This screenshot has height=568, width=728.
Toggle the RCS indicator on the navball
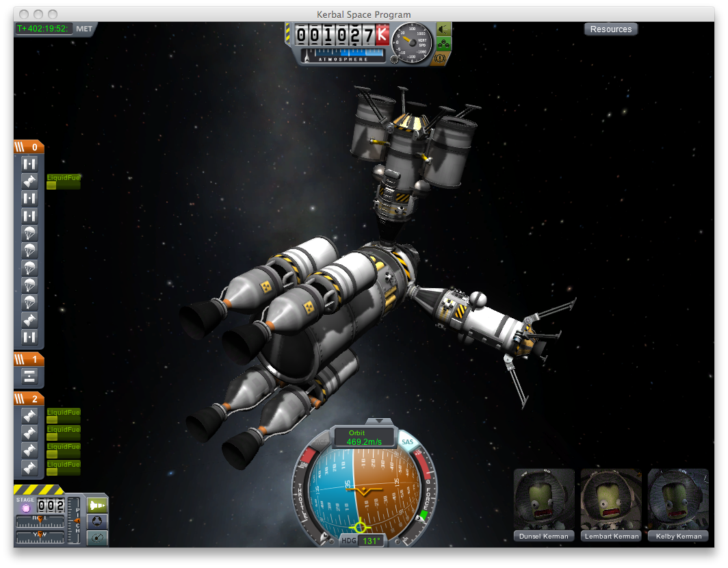[321, 441]
